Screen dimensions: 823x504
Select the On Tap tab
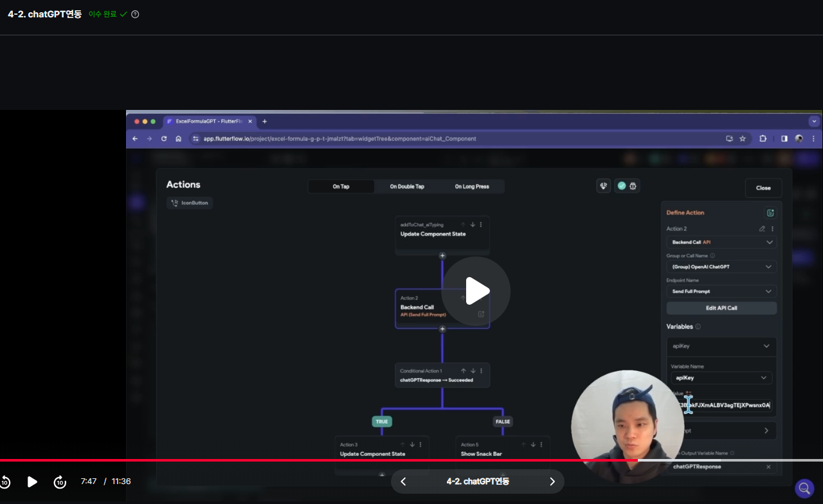pyautogui.click(x=341, y=186)
